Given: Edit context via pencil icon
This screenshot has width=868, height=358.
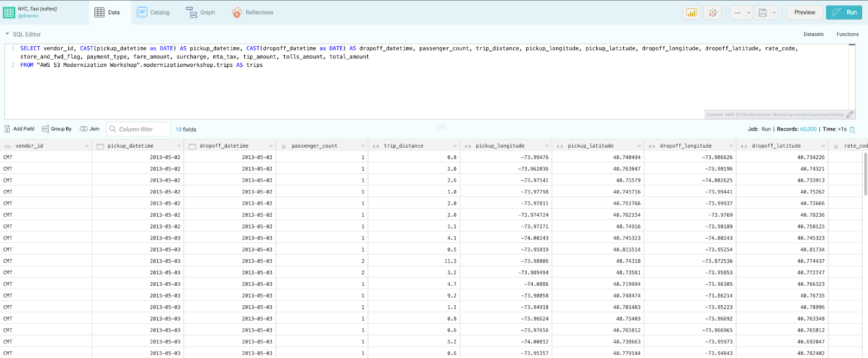Looking at the screenshot, I should pyautogui.click(x=850, y=115).
